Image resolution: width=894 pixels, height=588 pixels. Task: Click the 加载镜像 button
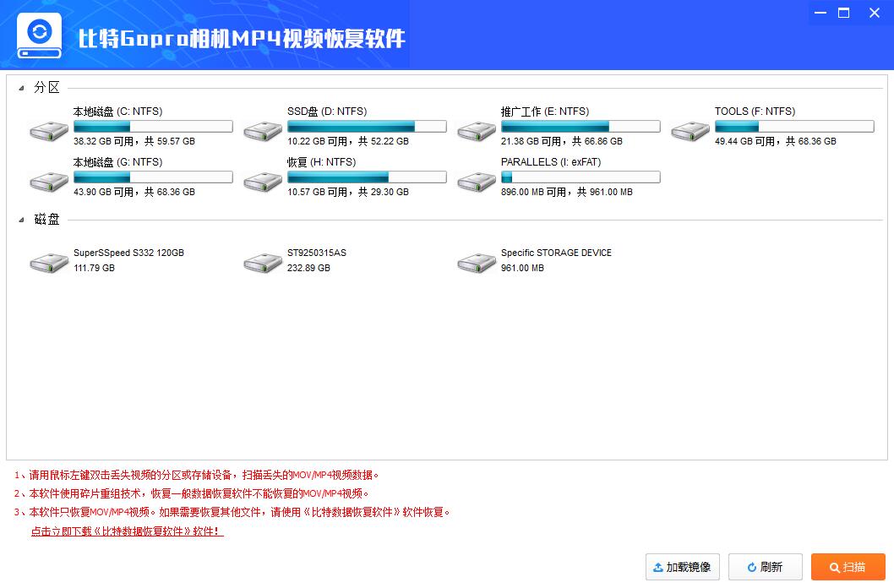[x=683, y=567]
